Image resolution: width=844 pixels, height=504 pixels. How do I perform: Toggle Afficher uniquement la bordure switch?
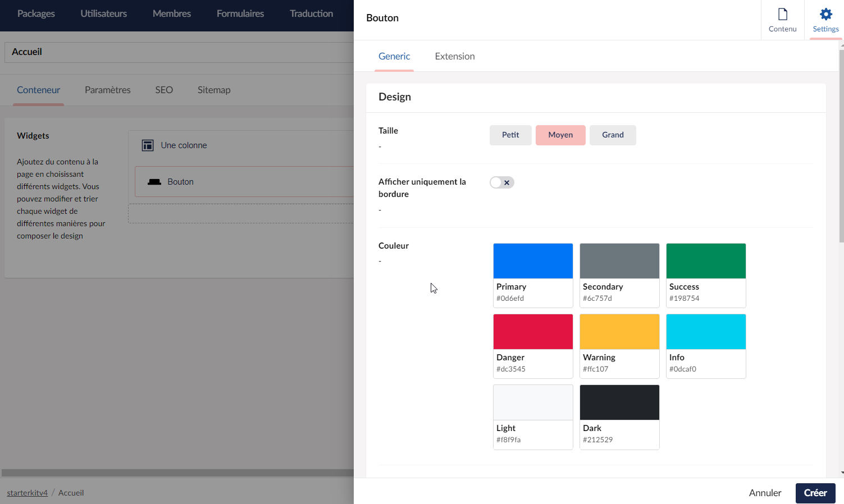(x=502, y=182)
